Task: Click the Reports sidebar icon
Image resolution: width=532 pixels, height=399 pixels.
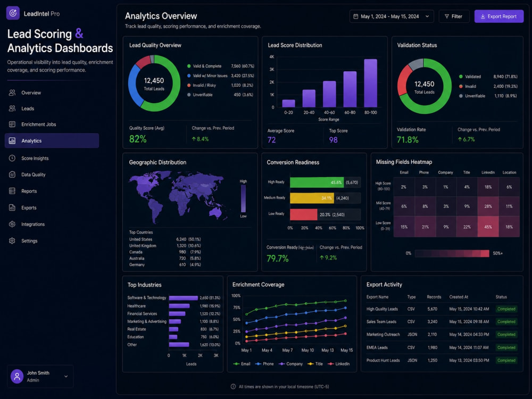Action: coord(12,191)
